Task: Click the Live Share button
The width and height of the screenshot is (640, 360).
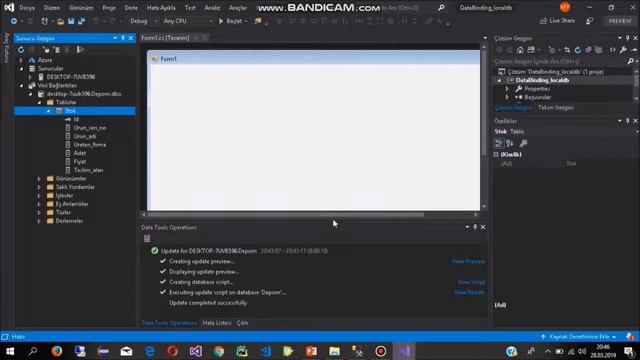Action: [557, 21]
